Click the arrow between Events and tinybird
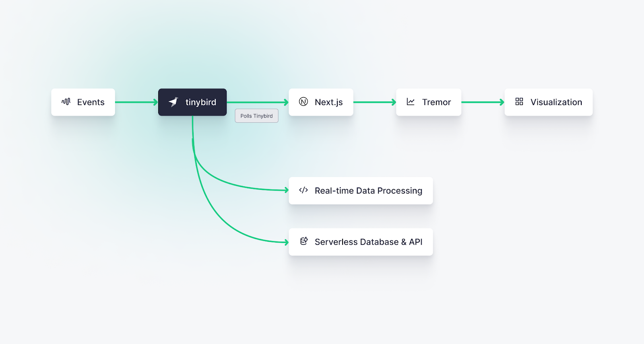Viewport: 644px width, 344px height. pos(136,102)
